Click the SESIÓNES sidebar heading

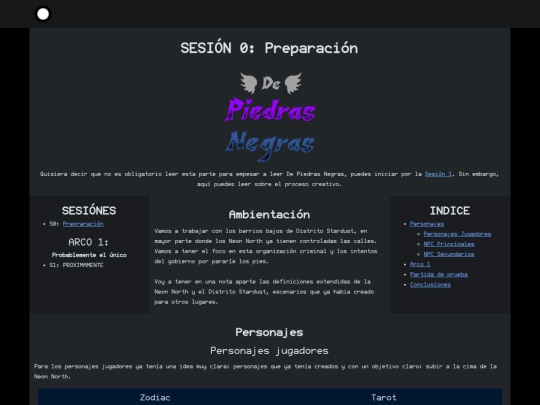click(x=89, y=210)
